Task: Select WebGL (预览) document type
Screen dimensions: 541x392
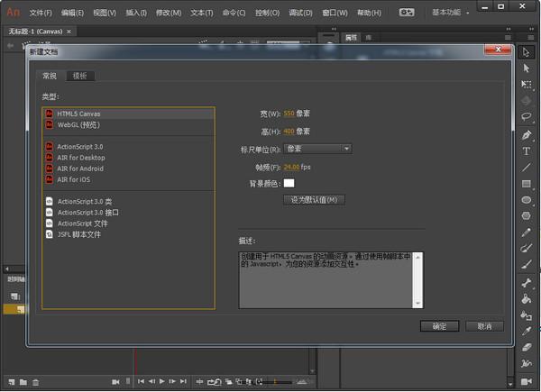Action: click(129, 124)
